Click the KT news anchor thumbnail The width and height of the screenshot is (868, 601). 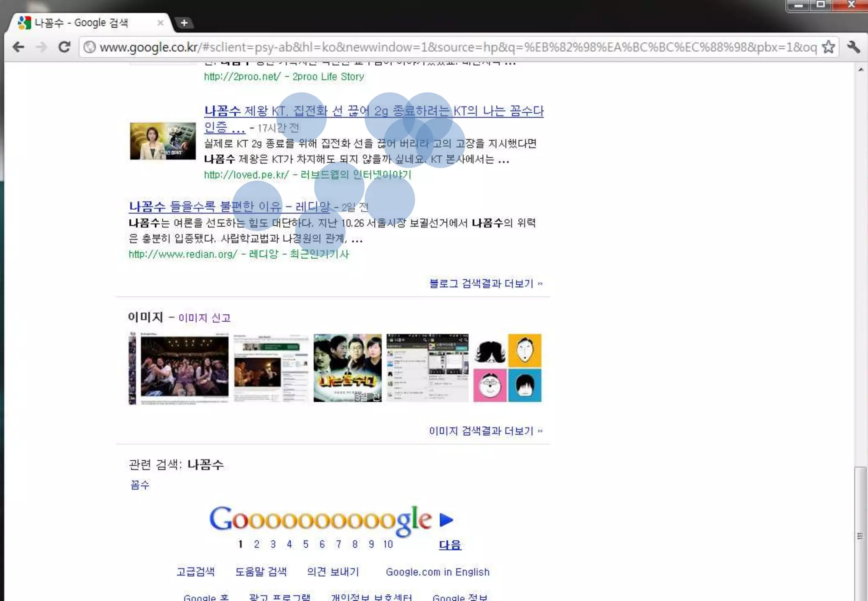coord(163,141)
